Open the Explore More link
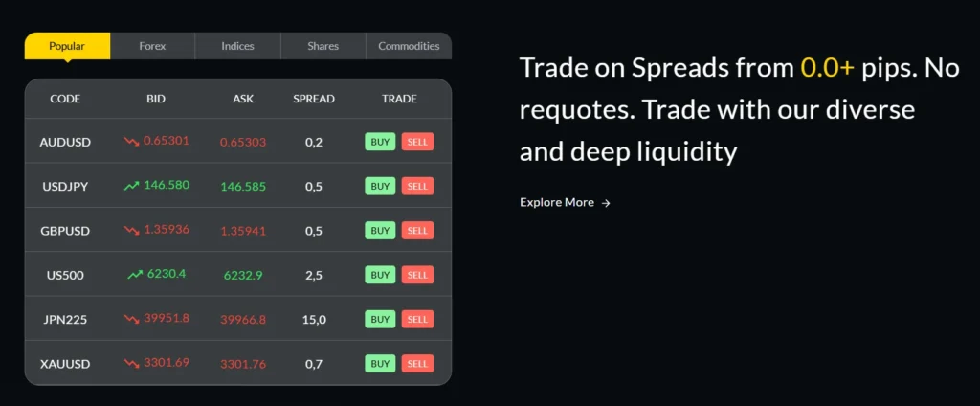Screen dimensions: 980x406 point(557,203)
